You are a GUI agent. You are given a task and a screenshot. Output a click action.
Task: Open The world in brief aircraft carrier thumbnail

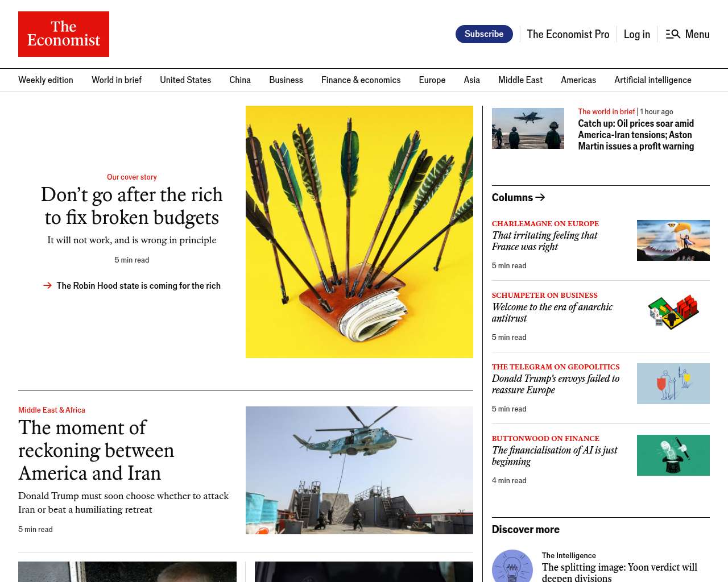[x=528, y=128]
